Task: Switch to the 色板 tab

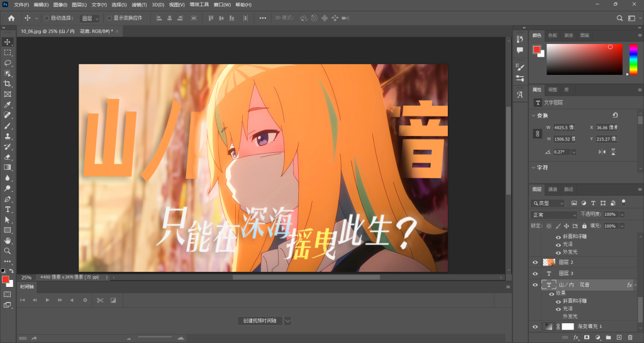Action: tap(552, 35)
